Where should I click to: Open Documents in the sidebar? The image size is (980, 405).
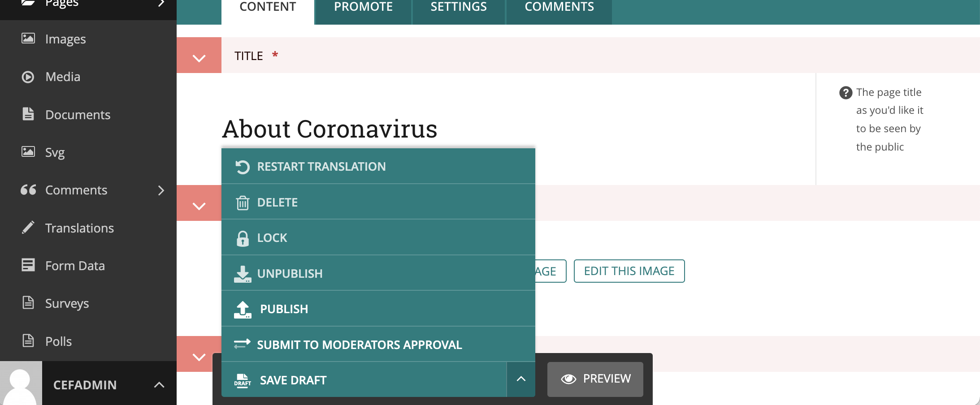click(88, 114)
